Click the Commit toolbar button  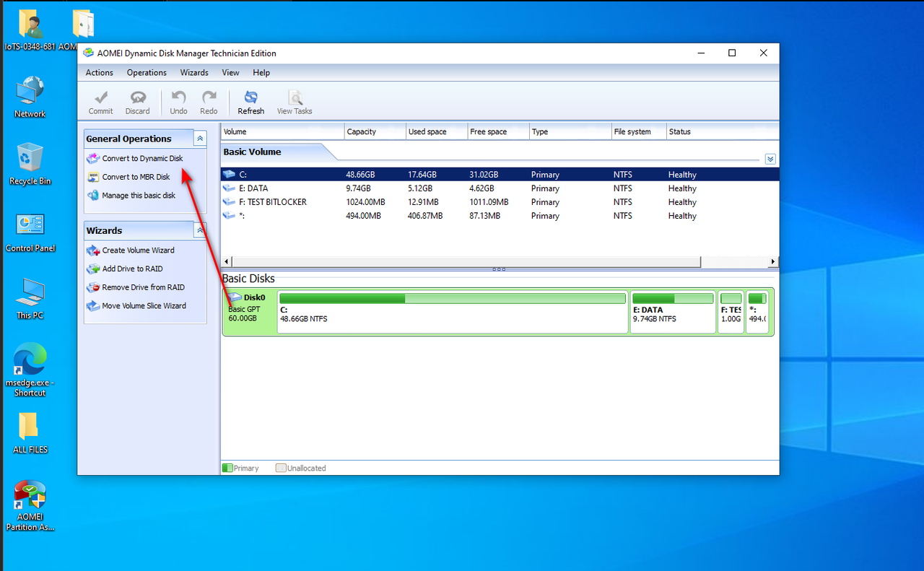tap(101, 103)
